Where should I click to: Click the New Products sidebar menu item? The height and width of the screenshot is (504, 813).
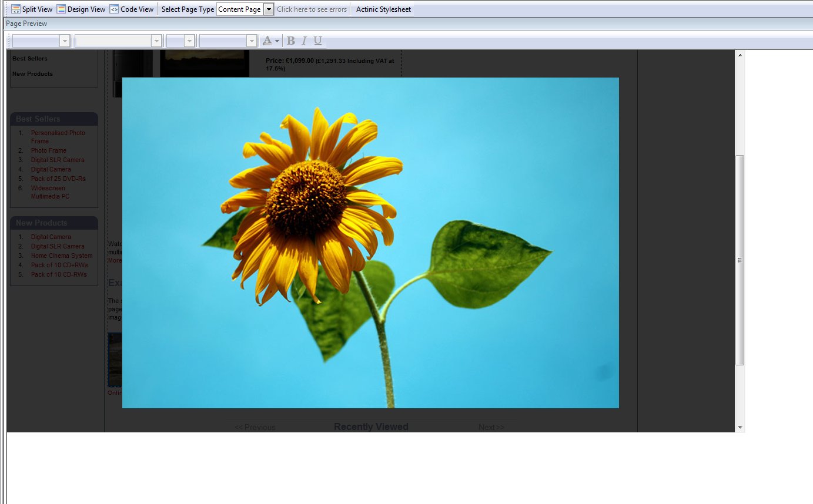pos(32,74)
